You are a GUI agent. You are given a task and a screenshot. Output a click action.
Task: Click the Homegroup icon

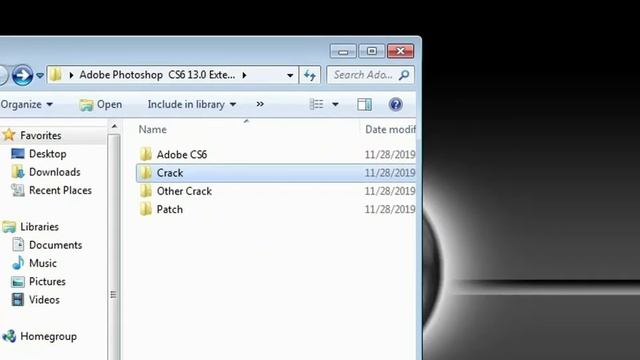(x=9, y=336)
